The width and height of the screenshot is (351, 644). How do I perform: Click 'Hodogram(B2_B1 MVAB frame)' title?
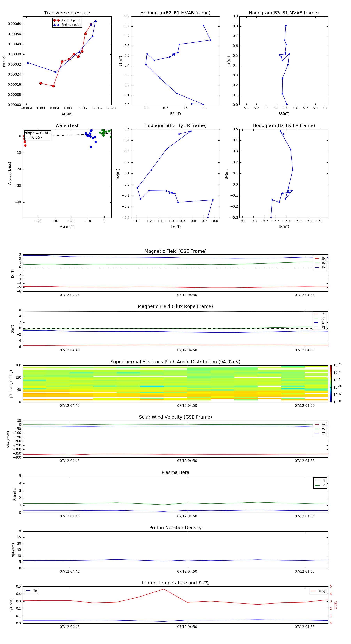[x=175, y=13]
